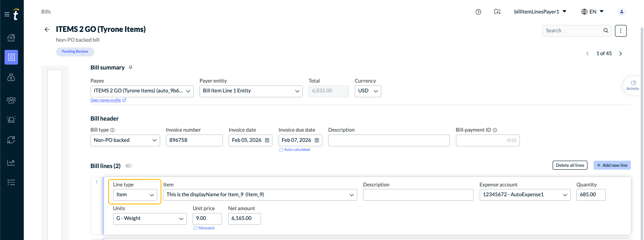Expand the Item displayName dropdown
The height and width of the screenshot is (240, 644).
click(260, 195)
